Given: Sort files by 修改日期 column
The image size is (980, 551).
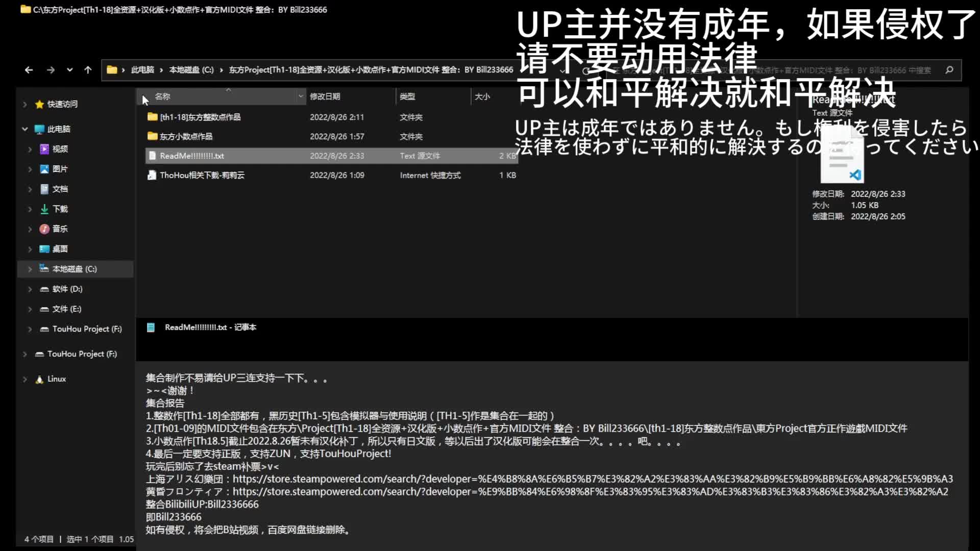Looking at the screenshot, I should click(x=325, y=96).
